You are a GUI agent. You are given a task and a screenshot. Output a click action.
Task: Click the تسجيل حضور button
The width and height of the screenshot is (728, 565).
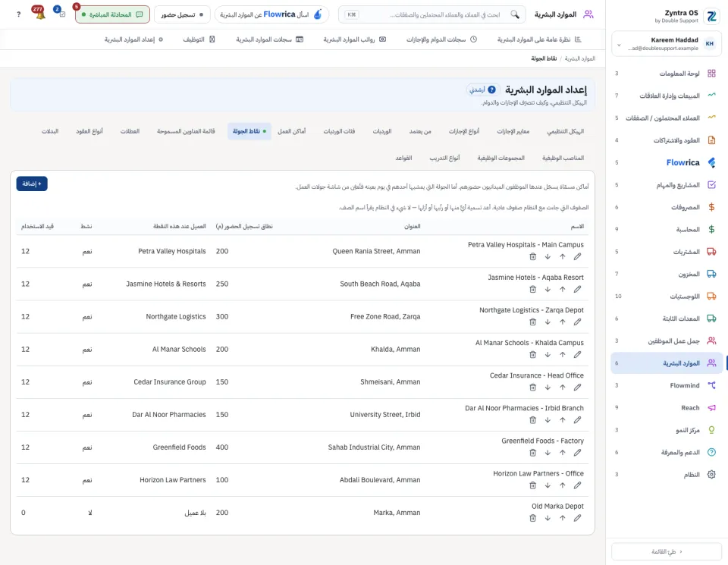(182, 14)
